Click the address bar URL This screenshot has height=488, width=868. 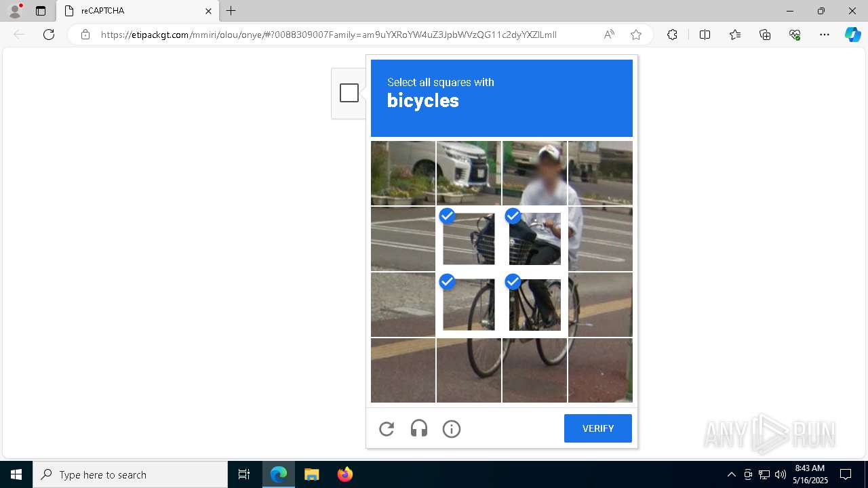329,35
